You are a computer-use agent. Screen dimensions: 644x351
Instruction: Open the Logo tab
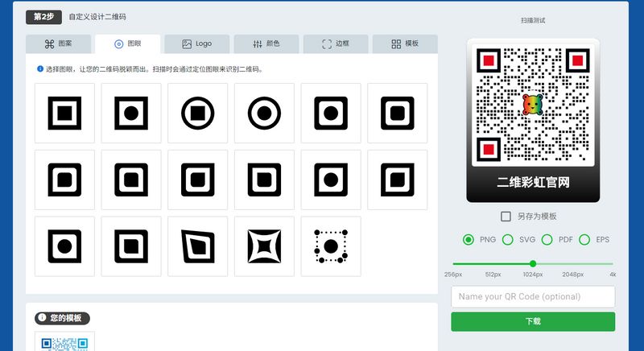click(197, 44)
